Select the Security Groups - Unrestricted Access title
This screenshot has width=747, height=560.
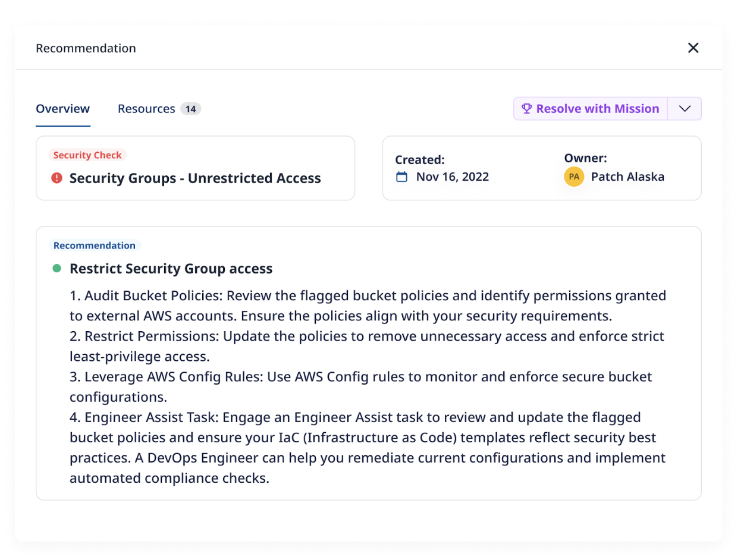(195, 178)
